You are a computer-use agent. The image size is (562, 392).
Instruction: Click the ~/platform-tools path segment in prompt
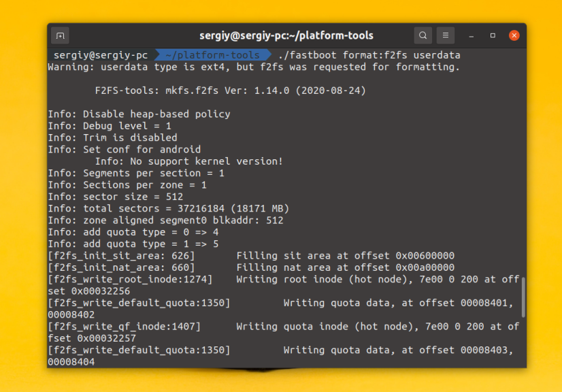212,55
